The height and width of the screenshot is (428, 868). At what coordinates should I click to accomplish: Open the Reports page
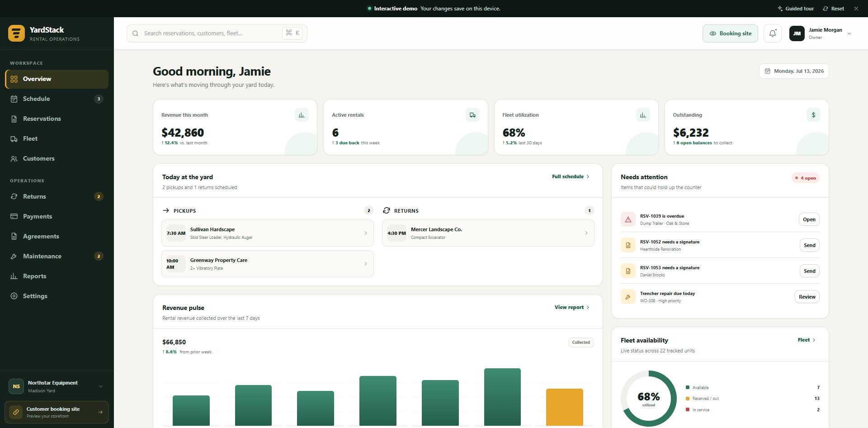[57, 276]
